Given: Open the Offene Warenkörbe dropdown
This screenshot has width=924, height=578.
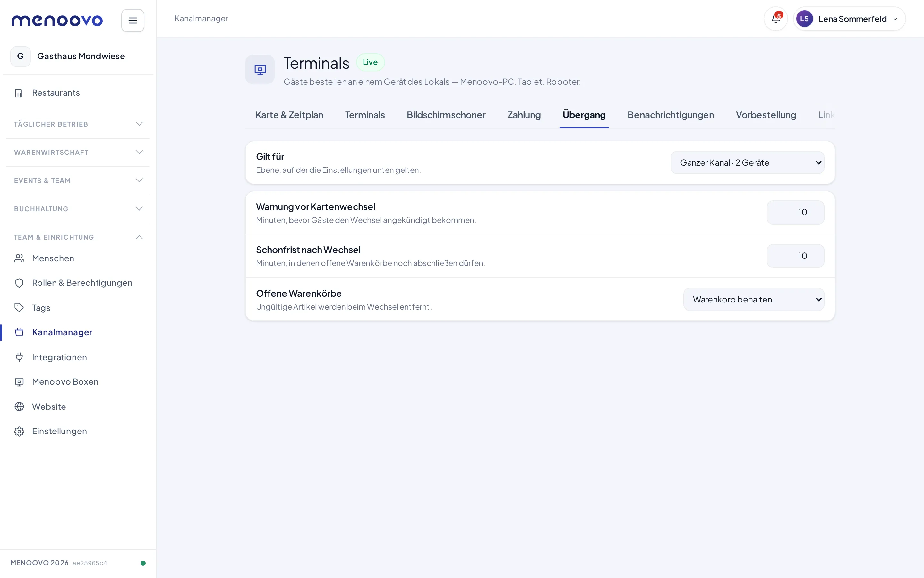Looking at the screenshot, I should click(754, 299).
